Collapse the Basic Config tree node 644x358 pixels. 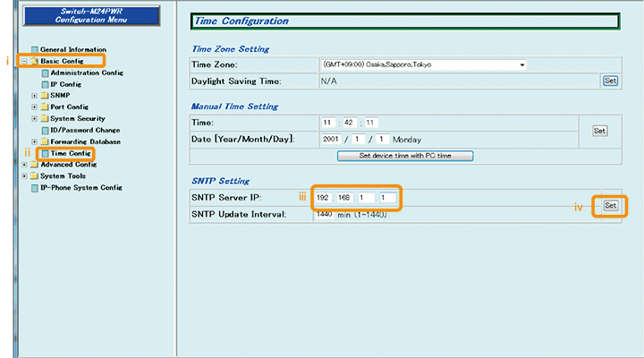(x=24, y=61)
